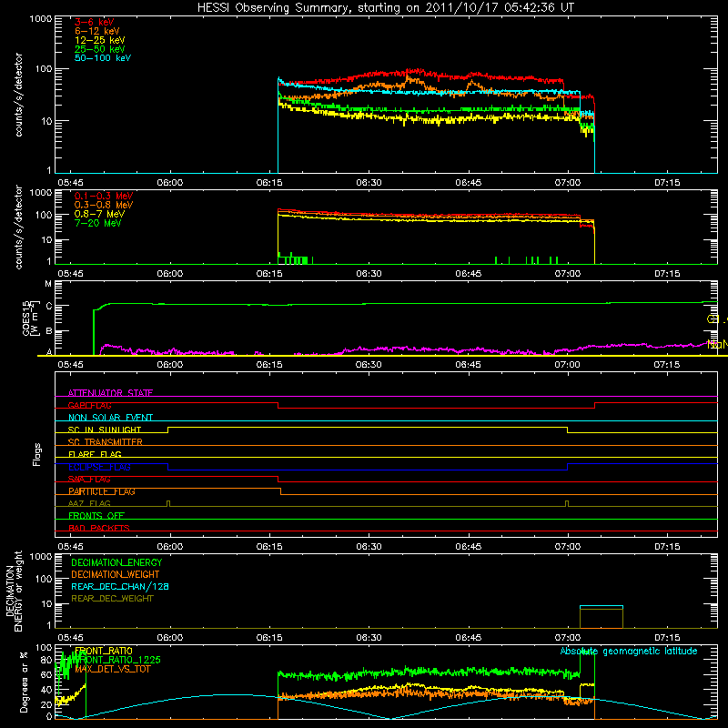
Task: Select the PARTICLE_FLAG label
Action: click(x=102, y=491)
